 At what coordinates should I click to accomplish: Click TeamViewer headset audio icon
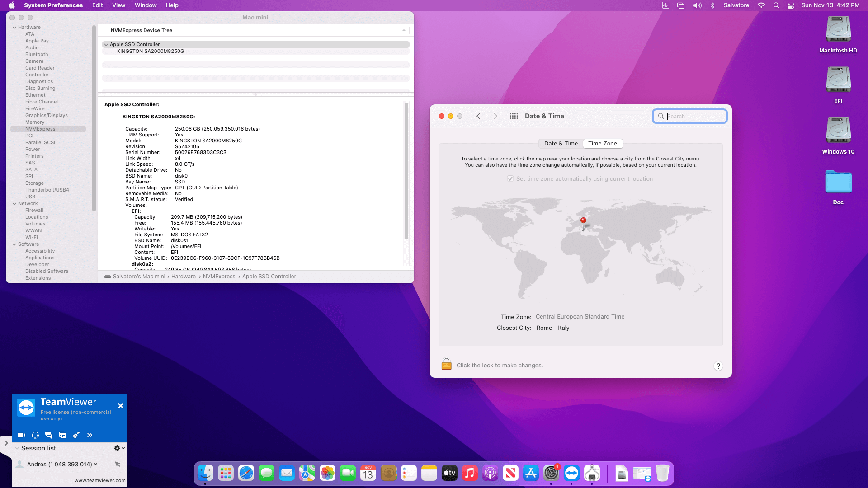(x=35, y=435)
